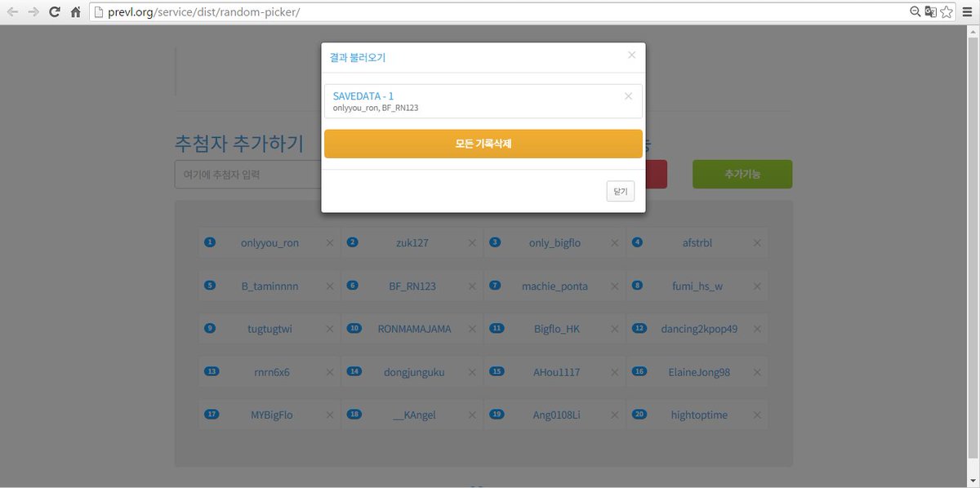Remove machie_ponta from the list
Viewport: 980px width, 488px height.
coord(615,286)
